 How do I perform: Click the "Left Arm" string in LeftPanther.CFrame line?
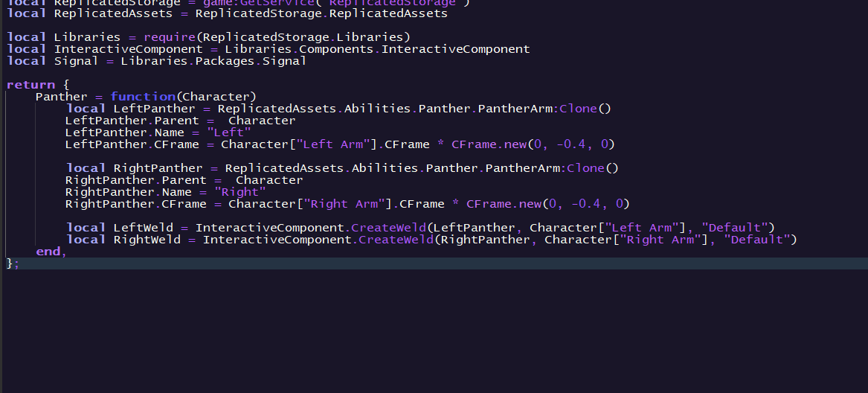332,144
